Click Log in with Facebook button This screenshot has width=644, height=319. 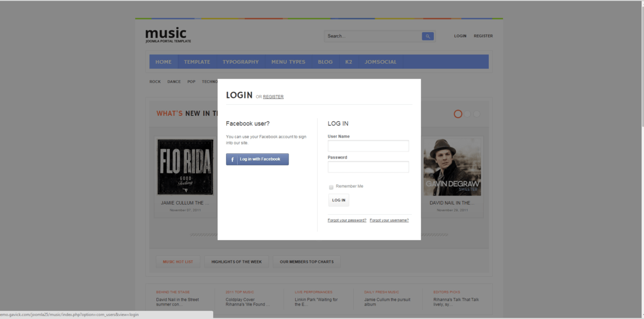tap(257, 159)
